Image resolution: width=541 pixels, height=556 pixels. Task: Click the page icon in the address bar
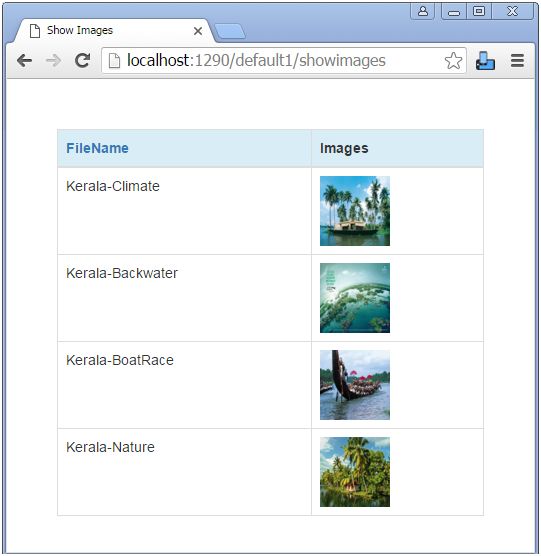114,60
